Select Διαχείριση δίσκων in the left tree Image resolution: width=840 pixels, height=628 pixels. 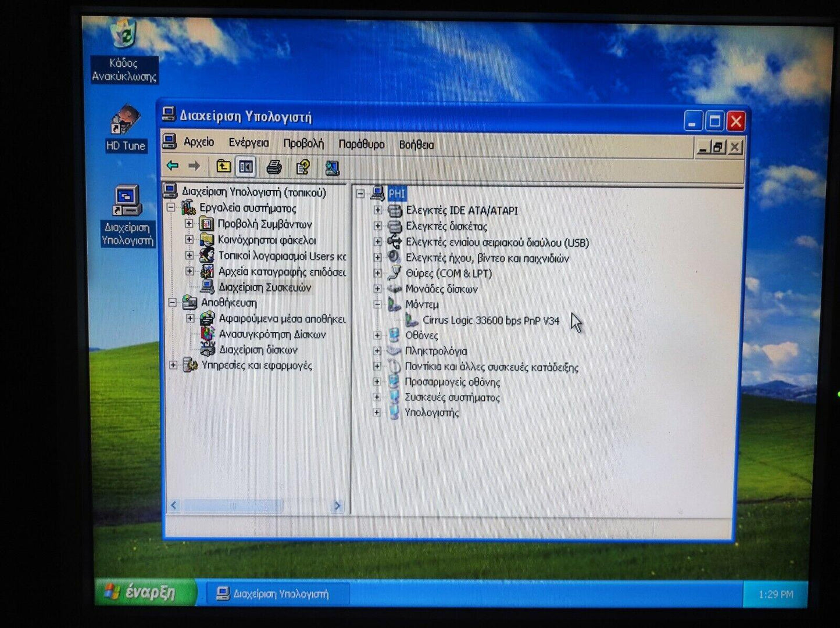[258, 350]
